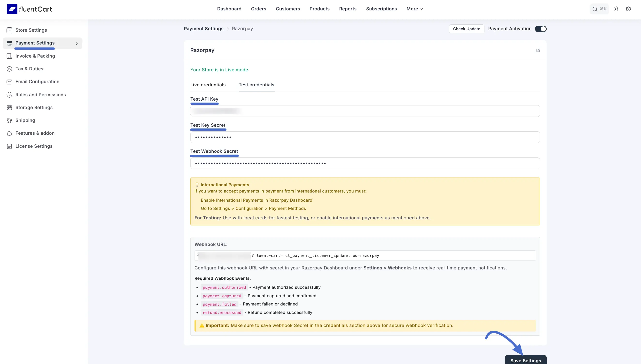
Task: Click the fluentCart logo
Action: pyautogui.click(x=29, y=9)
